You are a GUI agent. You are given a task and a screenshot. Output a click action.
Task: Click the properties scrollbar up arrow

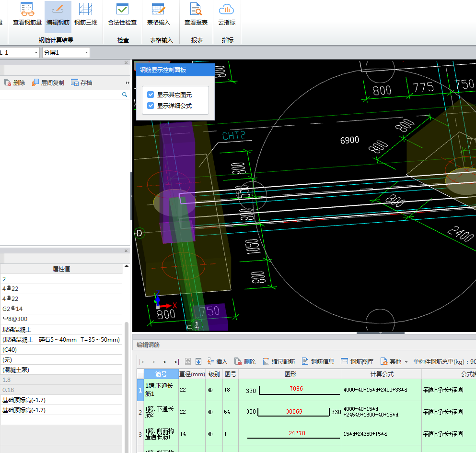[x=127, y=266]
